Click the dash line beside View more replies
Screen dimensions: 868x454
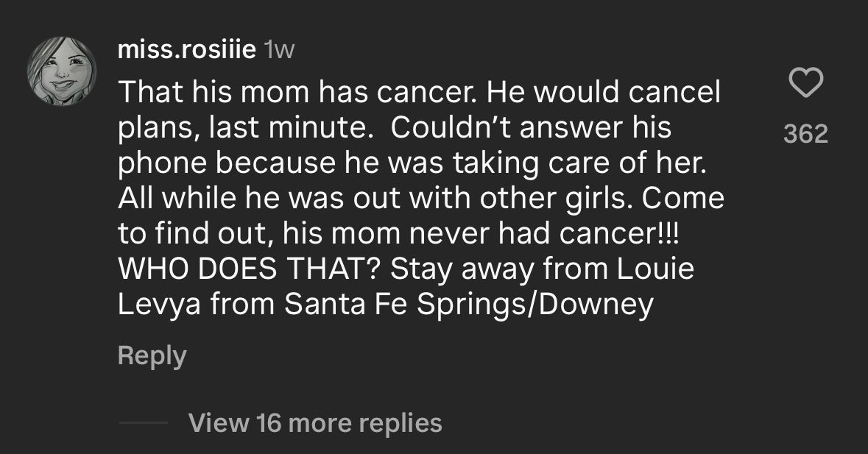(143, 423)
